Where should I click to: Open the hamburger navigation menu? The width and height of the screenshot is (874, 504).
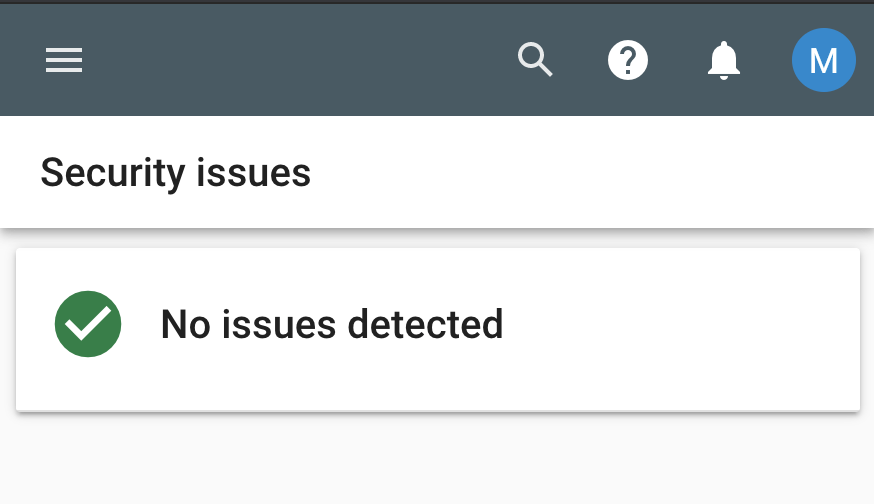pos(64,61)
